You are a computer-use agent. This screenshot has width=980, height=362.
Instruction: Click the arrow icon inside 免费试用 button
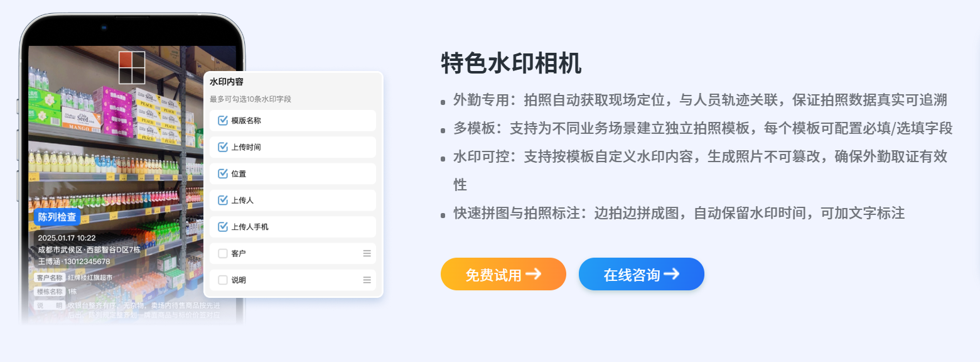click(533, 274)
